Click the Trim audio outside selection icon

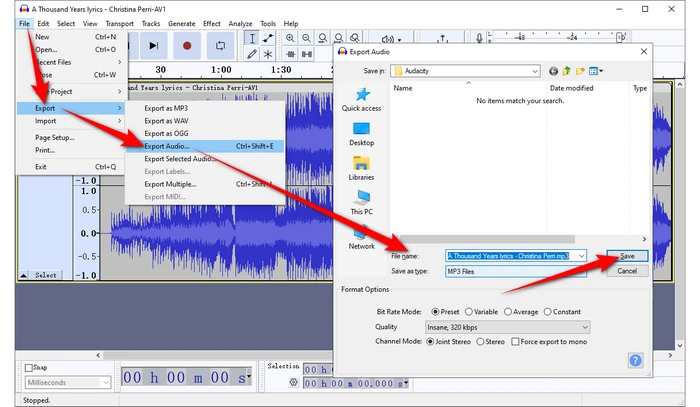pyautogui.click(x=291, y=54)
